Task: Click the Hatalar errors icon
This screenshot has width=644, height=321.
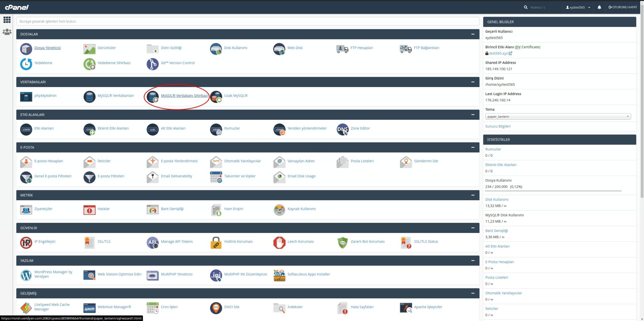Action: (89, 210)
